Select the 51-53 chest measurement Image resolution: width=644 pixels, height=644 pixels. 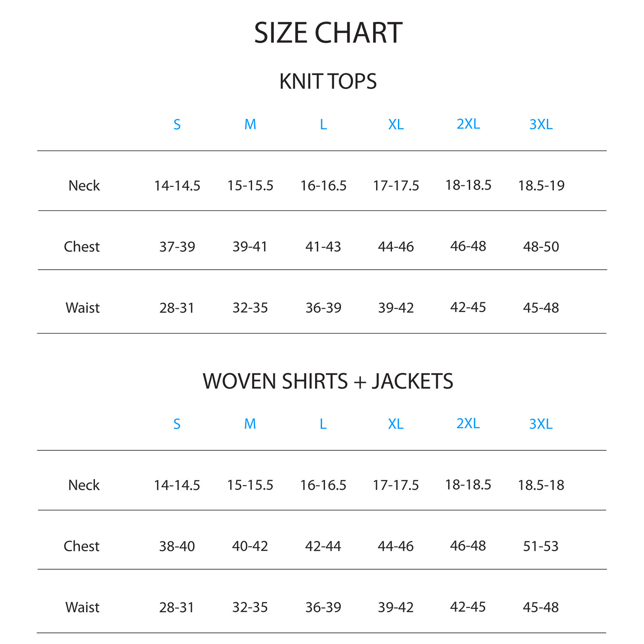pos(541,546)
